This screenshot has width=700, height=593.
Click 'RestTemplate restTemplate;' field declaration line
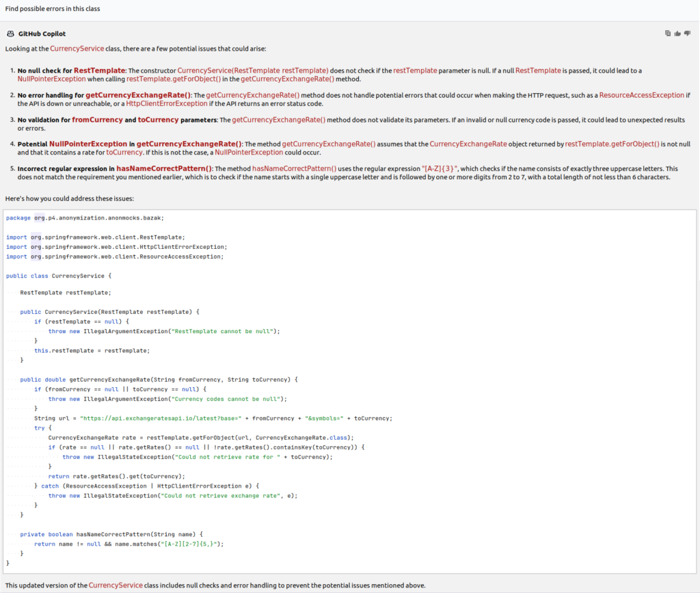(66, 293)
